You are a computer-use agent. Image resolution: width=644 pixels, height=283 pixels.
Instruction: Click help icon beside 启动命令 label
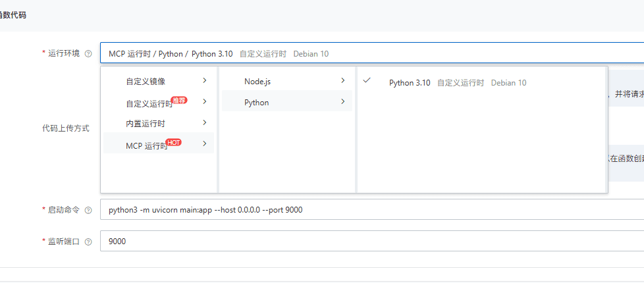(88, 210)
